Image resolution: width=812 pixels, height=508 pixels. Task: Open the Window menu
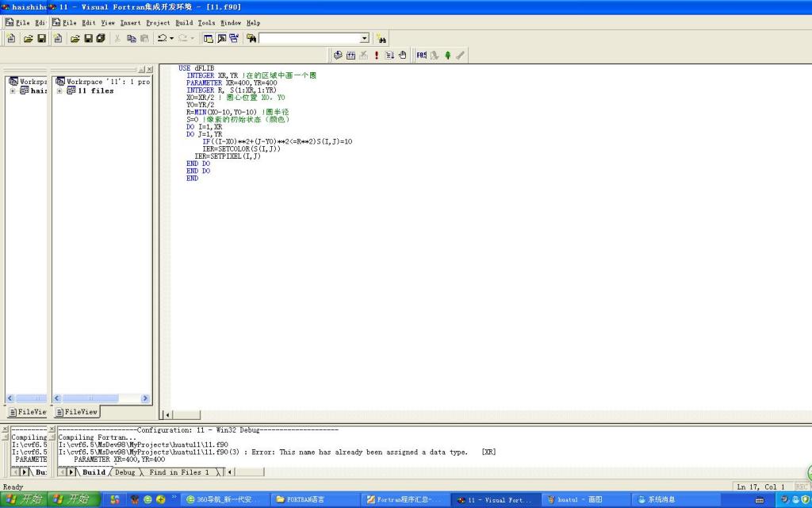pyautogui.click(x=231, y=23)
